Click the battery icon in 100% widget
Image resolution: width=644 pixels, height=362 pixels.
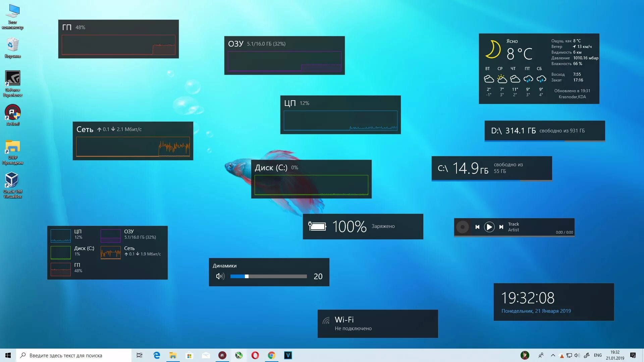click(317, 227)
